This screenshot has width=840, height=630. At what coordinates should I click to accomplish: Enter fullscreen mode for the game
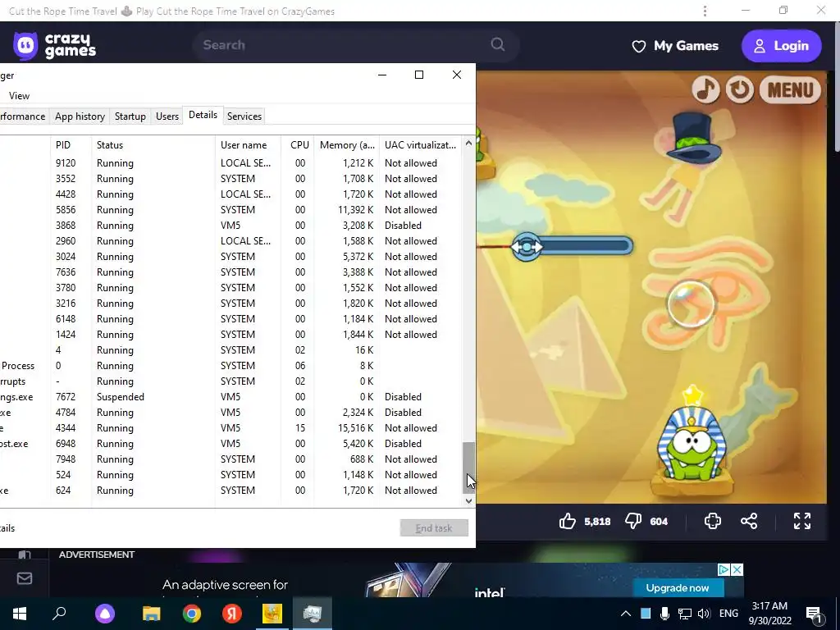[802, 521]
